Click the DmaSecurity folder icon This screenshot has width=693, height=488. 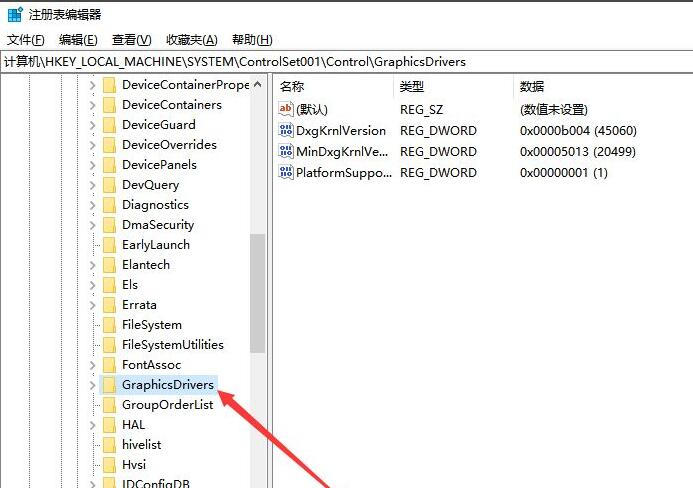pos(109,225)
